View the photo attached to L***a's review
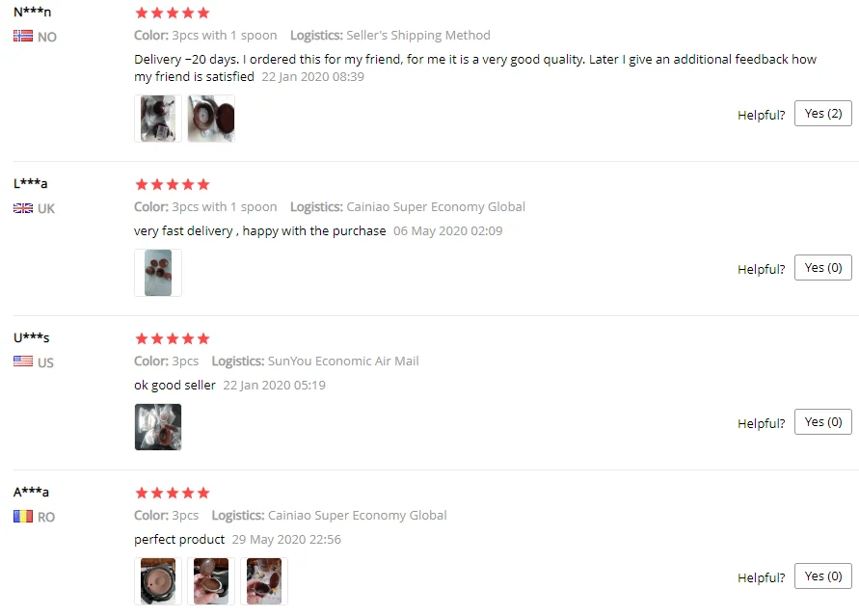The width and height of the screenshot is (859, 616). click(158, 273)
